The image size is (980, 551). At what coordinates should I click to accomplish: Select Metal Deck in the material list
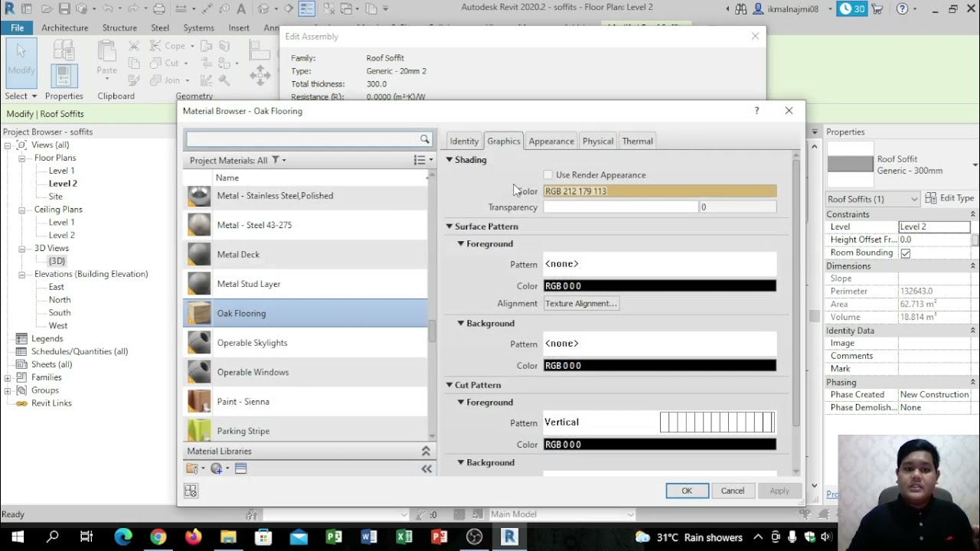305,255
